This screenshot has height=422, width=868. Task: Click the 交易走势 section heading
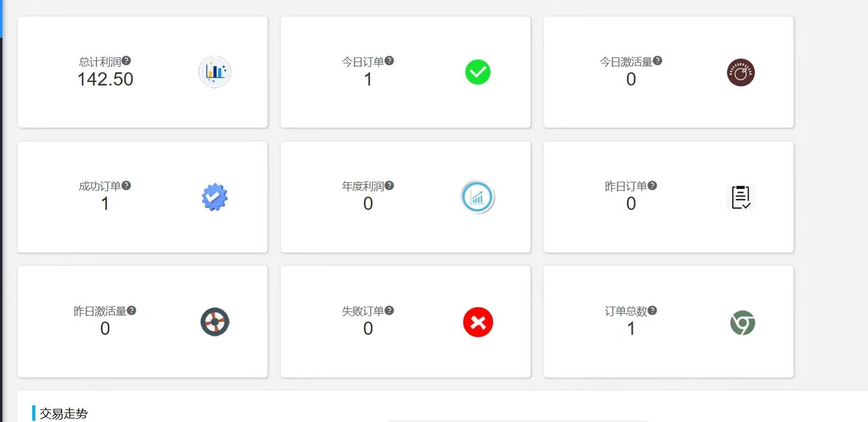(x=63, y=413)
